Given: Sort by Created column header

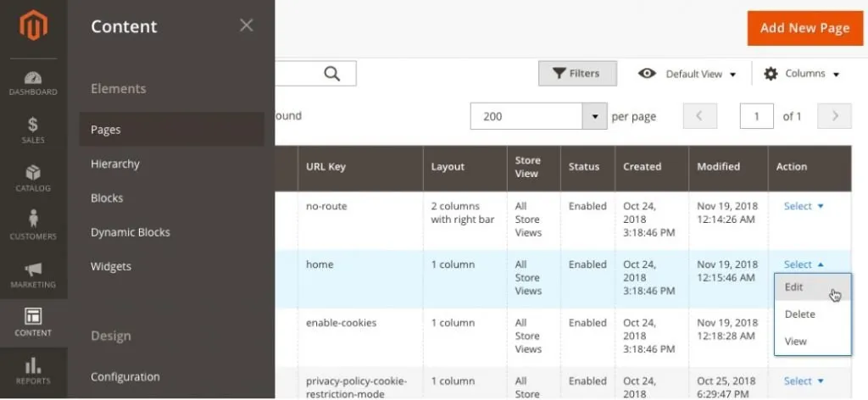Looking at the screenshot, I should (x=652, y=168).
